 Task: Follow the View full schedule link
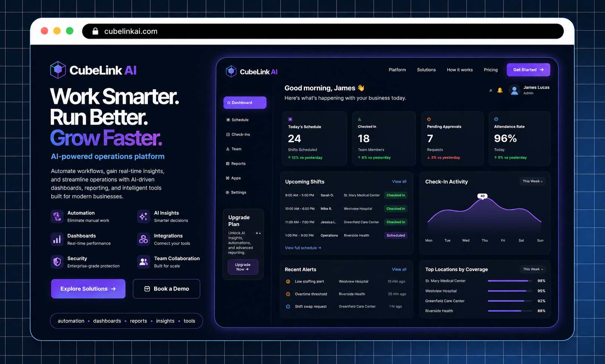tap(303, 248)
